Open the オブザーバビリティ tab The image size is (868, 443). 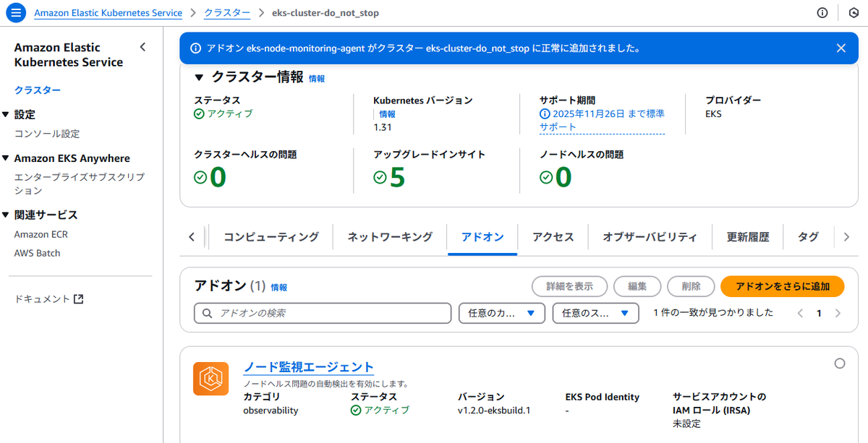(650, 237)
